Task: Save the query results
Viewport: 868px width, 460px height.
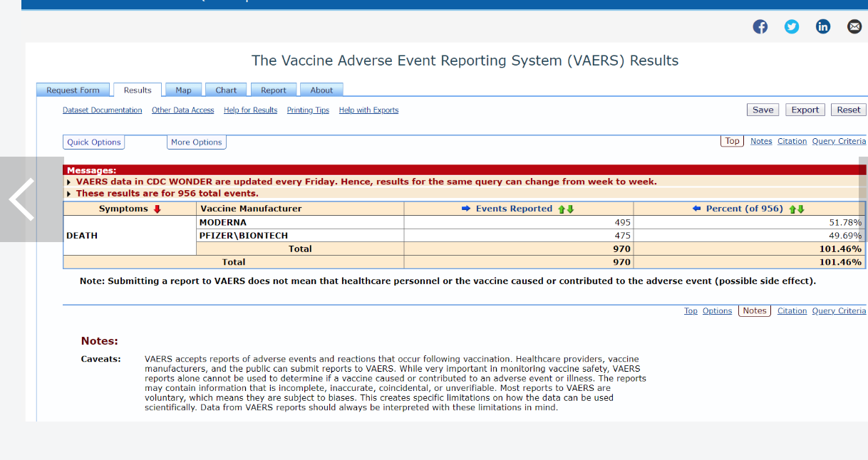Action: coord(763,110)
